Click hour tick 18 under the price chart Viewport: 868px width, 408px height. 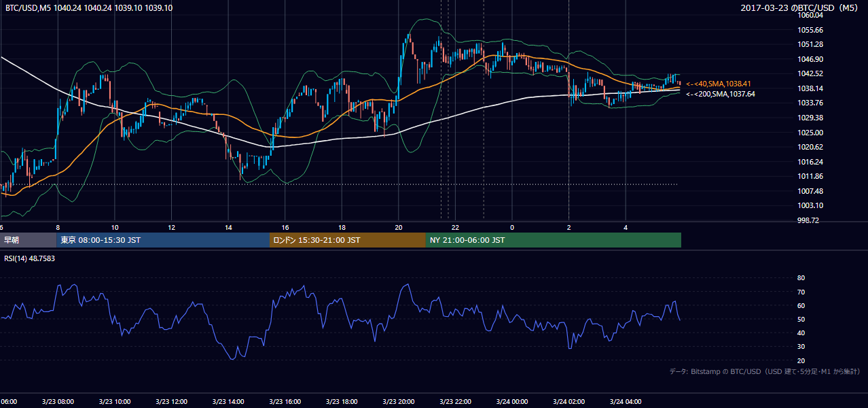pyautogui.click(x=342, y=227)
